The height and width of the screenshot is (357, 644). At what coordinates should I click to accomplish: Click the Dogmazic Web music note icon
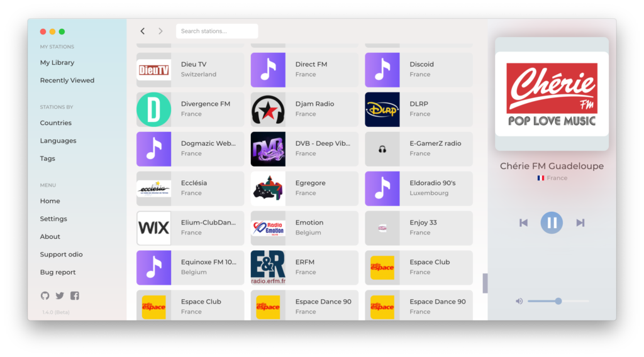coord(153,149)
